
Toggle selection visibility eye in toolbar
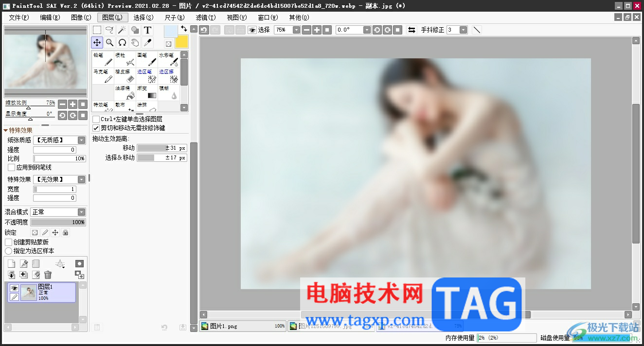tap(252, 30)
